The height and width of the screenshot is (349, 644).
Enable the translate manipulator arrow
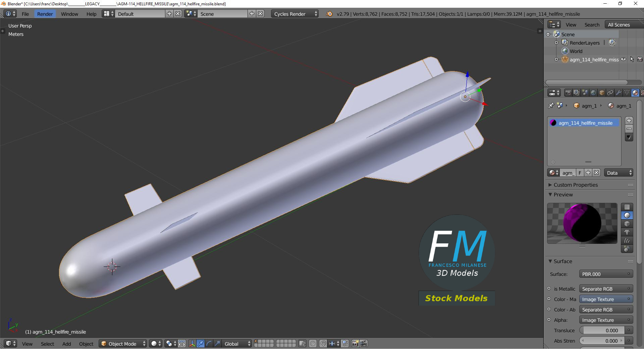tap(201, 344)
